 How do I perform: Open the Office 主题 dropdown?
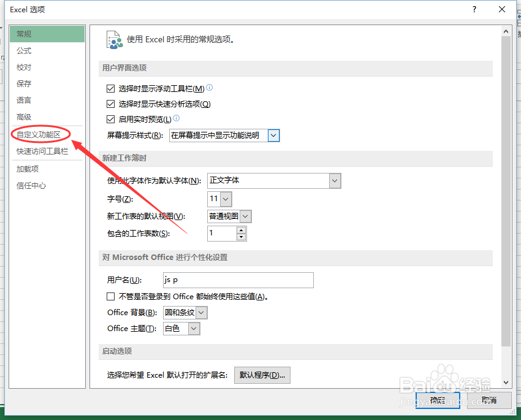tap(194, 329)
